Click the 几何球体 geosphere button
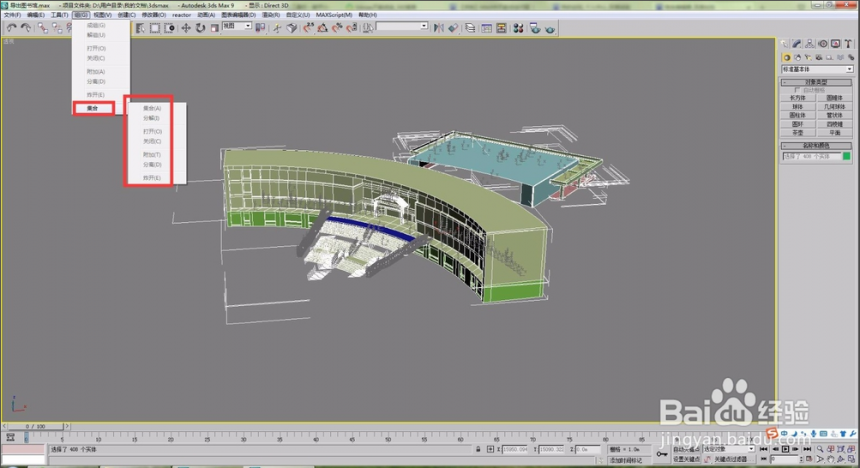 (x=834, y=106)
